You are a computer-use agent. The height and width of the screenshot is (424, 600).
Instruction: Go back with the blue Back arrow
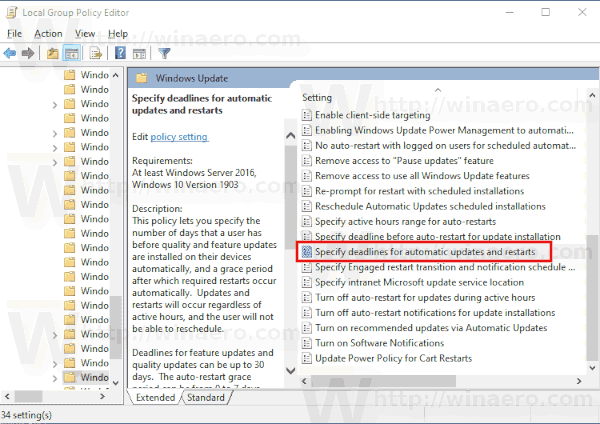point(10,53)
